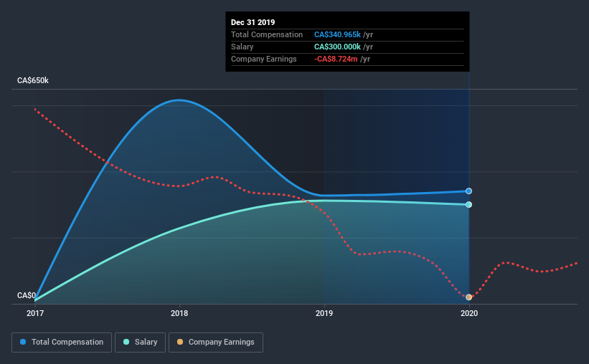Click the CA$0 y-axis label
This screenshot has height=364, width=589.
click(x=27, y=295)
